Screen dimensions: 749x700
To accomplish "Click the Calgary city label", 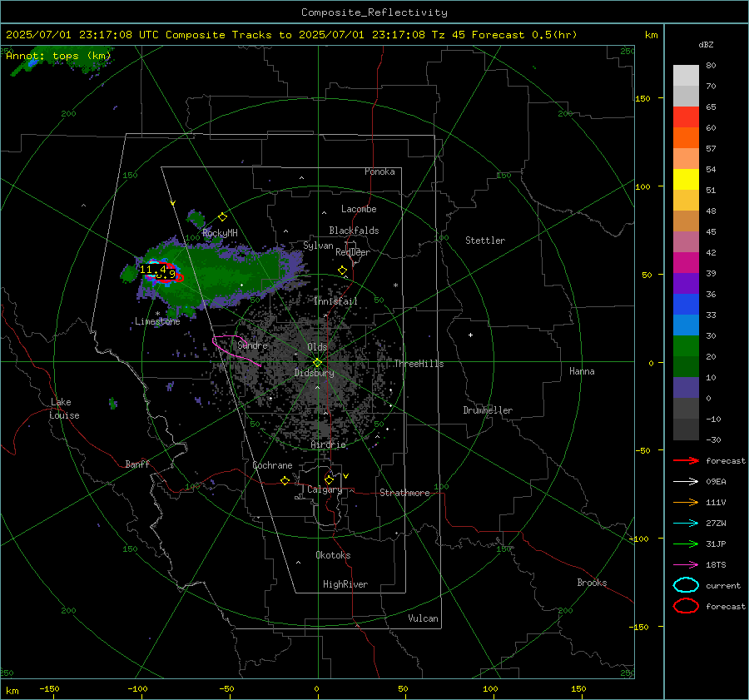I will tap(325, 489).
